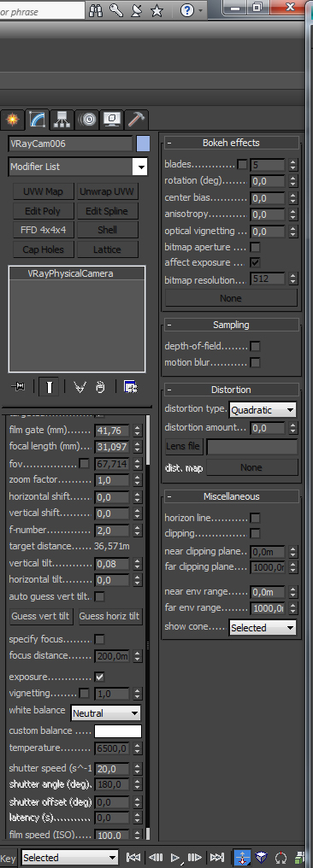The width and height of the screenshot is (313, 868).
Task: Open the Motion panel tab
Action: 87,119
